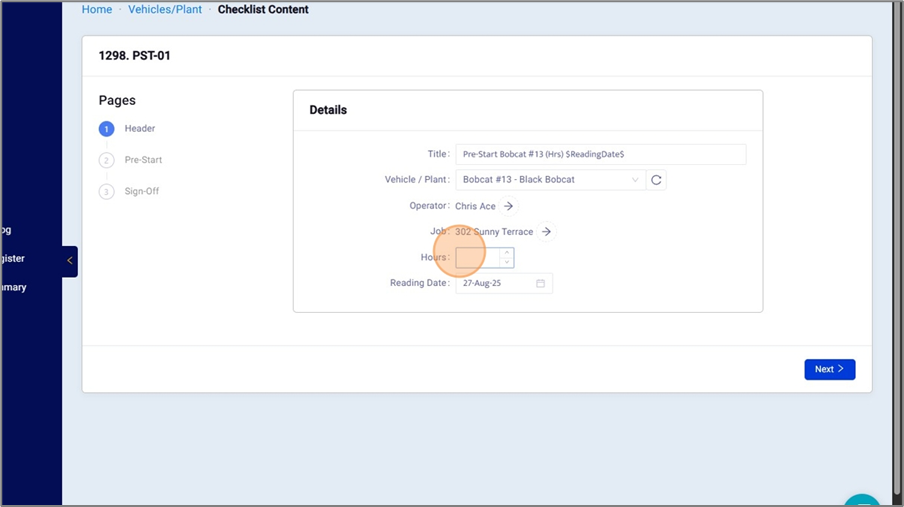Open the Operator arrow link for Chris Ace
904x507 pixels.
508,206
